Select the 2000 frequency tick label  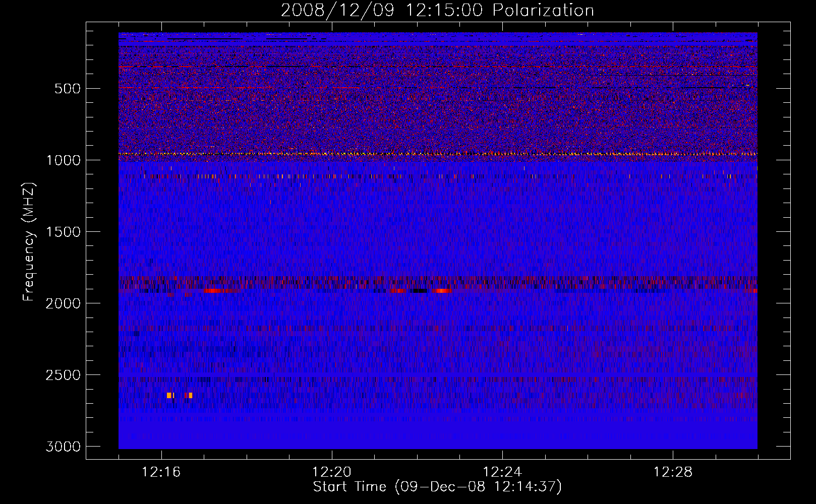[63, 303]
